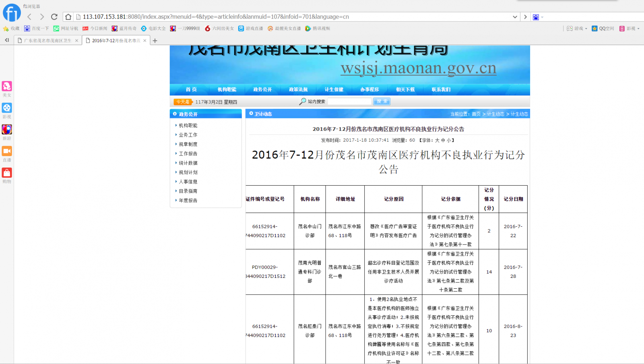Close the active 2016年7-12月份 tab

[x=145, y=41]
